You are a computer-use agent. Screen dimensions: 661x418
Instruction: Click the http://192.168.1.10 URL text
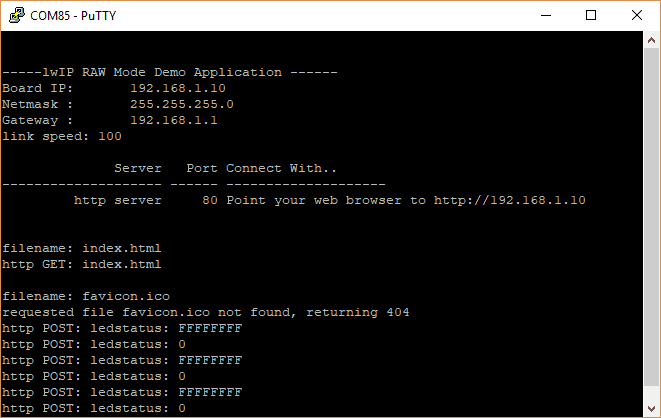tap(509, 201)
